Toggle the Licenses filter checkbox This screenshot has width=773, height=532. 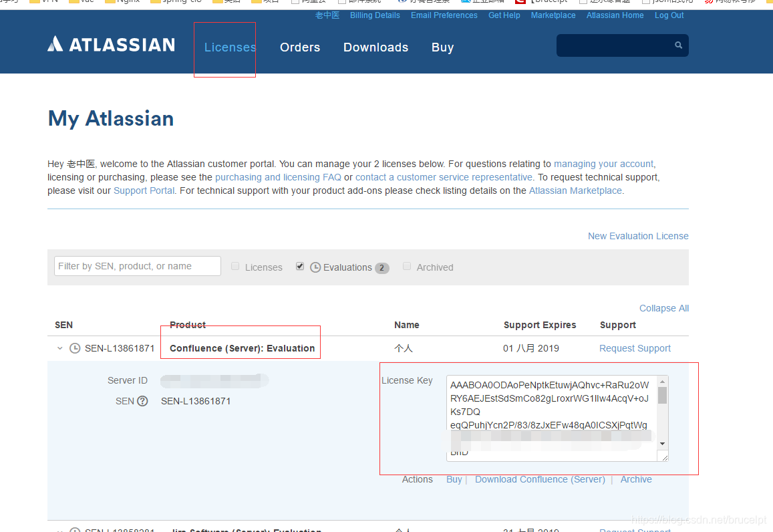coord(235,266)
